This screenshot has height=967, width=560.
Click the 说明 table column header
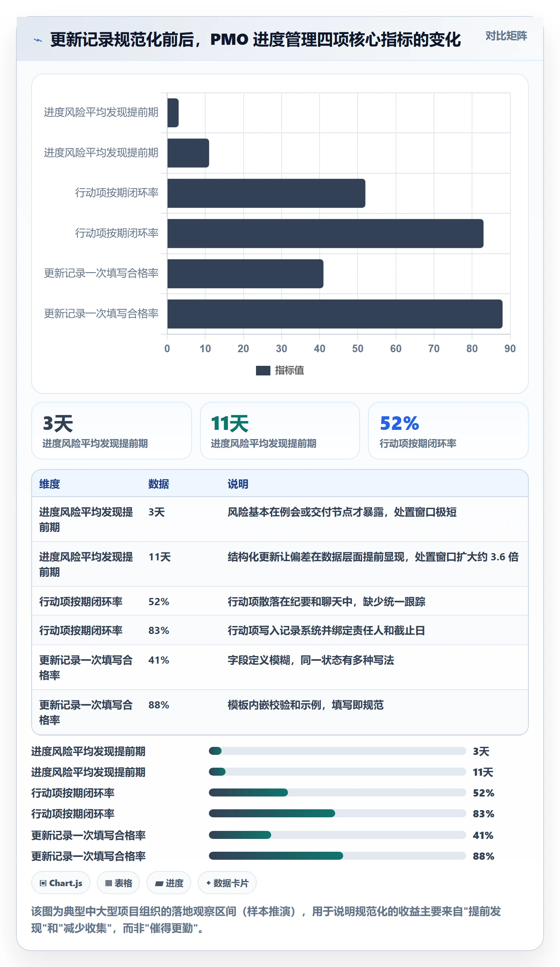(x=238, y=484)
